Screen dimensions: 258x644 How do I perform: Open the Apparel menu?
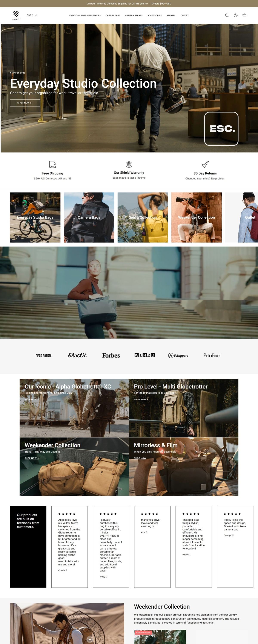171,15
